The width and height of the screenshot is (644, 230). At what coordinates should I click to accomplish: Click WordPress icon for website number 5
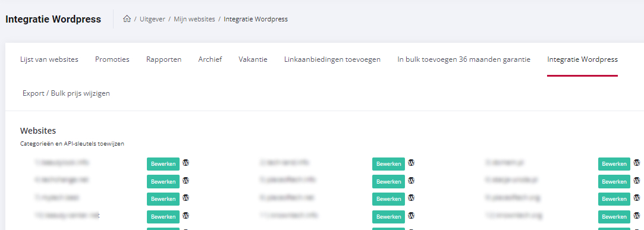click(x=411, y=180)
